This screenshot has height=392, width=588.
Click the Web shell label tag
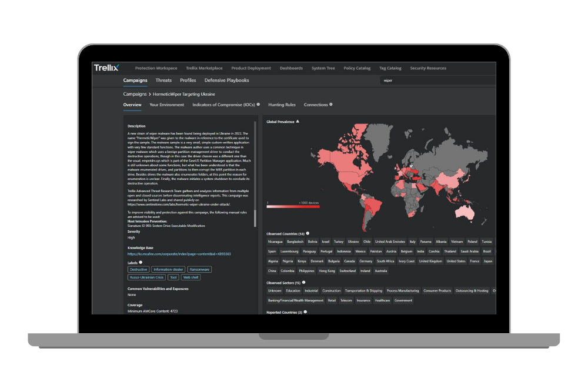(191, 277)
